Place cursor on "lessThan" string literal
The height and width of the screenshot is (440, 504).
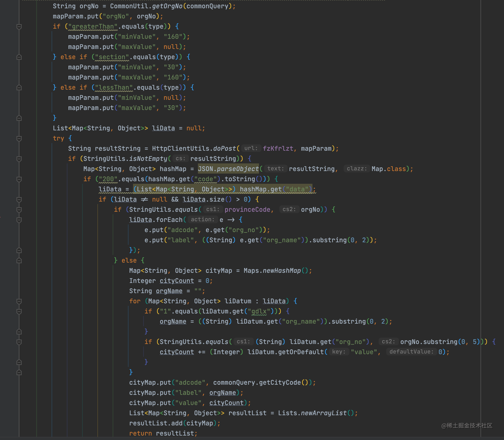pyautogui.click(x=114, y=87)
